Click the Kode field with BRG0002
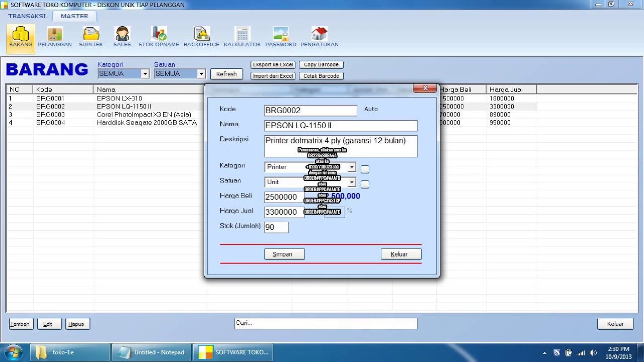The width and height of the screenshot is (644, 362). pyautogui.click(x=310, y=110)
